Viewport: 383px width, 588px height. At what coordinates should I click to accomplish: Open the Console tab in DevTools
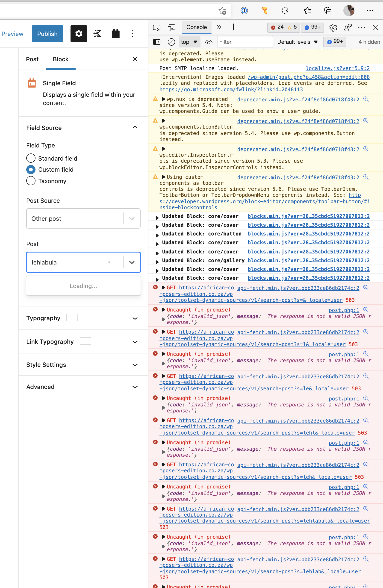click(196, 27)
